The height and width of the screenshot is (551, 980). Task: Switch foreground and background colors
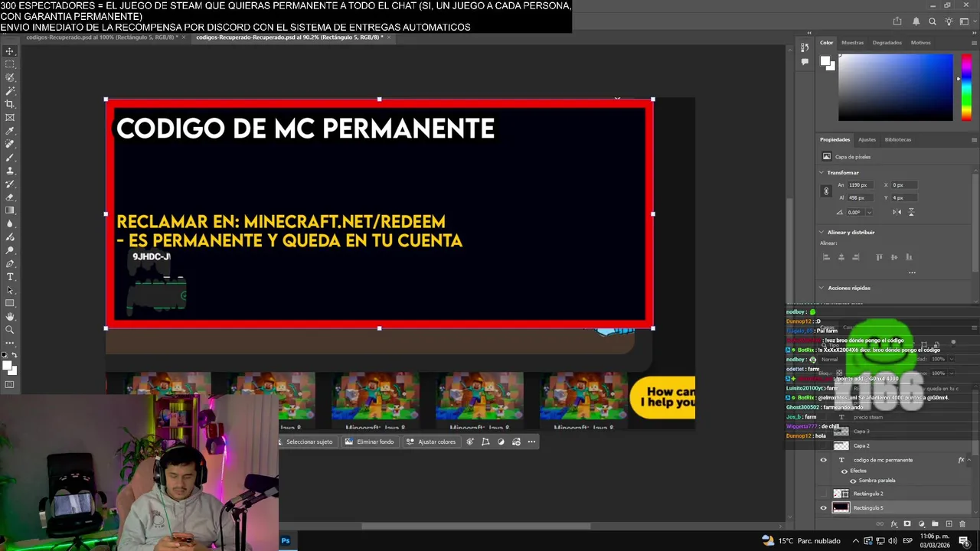click(15, 356)
